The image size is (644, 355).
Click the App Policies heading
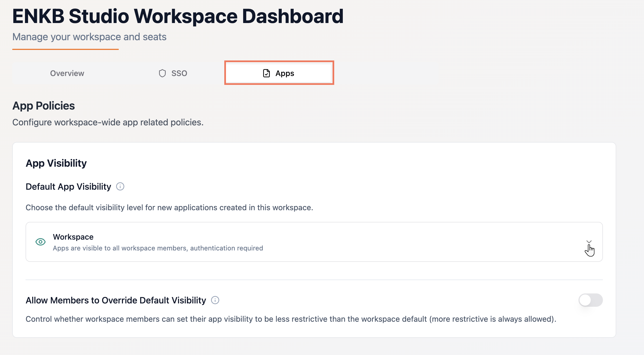pyautogui.click(x=44, y=106)
